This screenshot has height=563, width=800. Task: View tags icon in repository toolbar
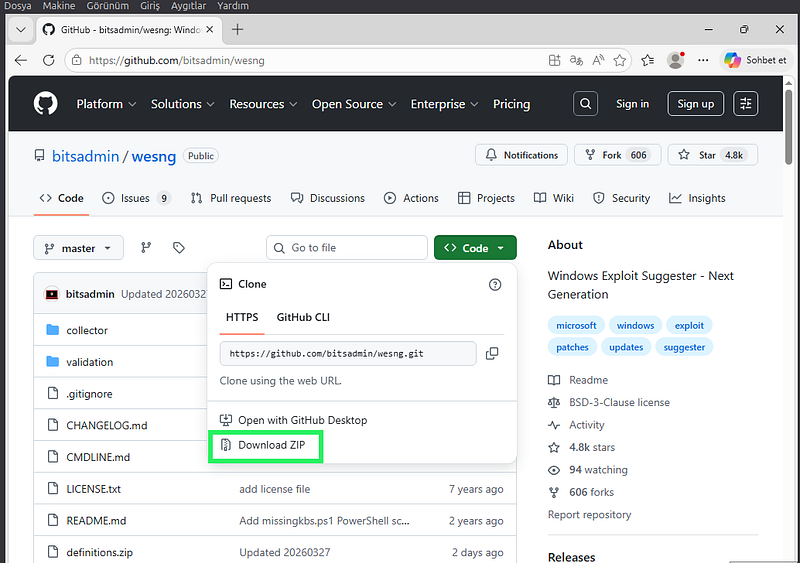tap(179, 248)
